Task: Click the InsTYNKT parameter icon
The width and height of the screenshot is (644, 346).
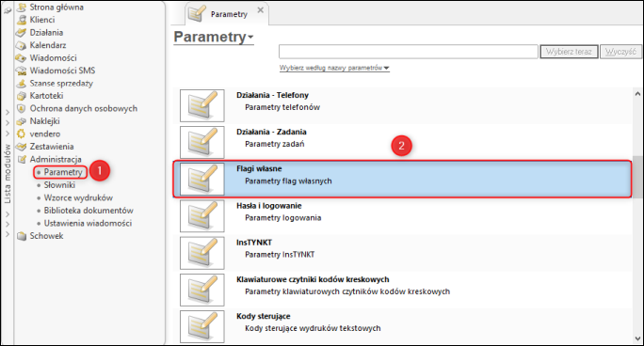Action: click(x=202, y=253)
